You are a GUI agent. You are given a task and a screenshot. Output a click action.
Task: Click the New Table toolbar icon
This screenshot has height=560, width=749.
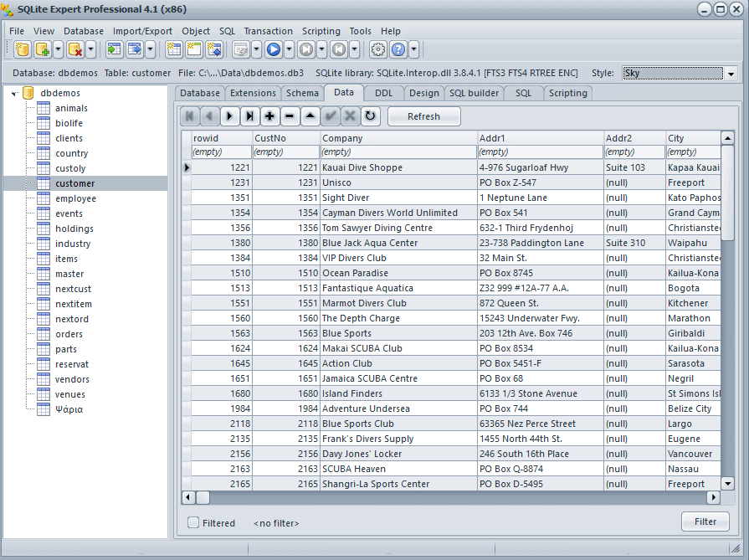174,49
